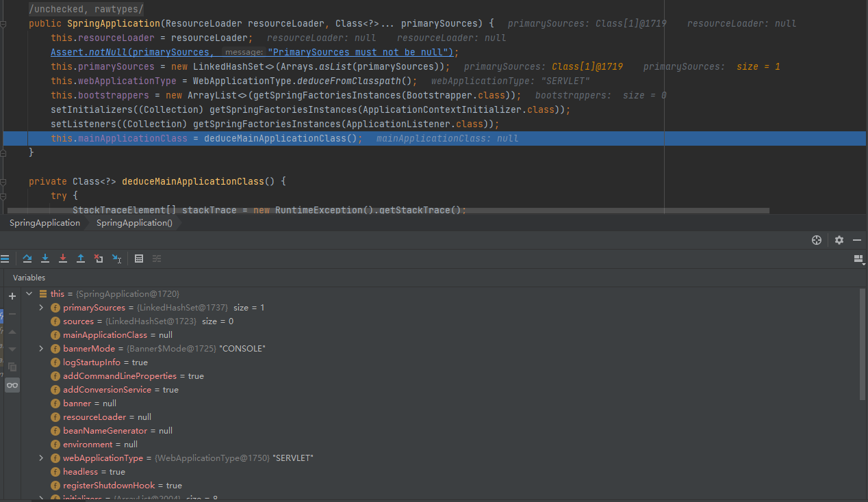Viewport: 868px width, 502px height.
Task: Click the Step Over debugger icon
Action: [x=27, y=259]
